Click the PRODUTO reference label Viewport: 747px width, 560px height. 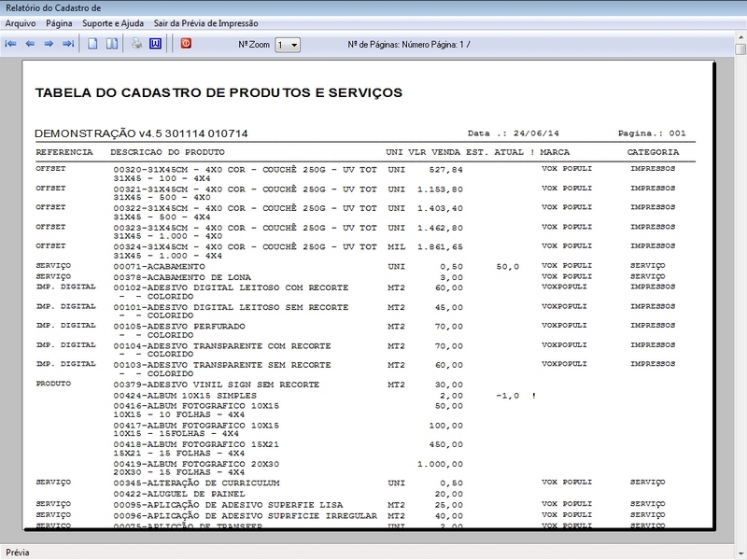[x=53, y=384]
